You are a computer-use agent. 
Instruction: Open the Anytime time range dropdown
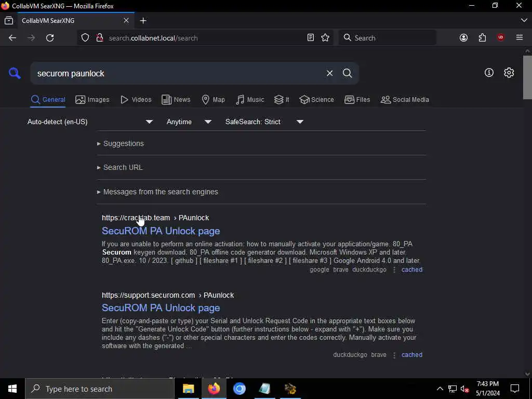point(189,122)
